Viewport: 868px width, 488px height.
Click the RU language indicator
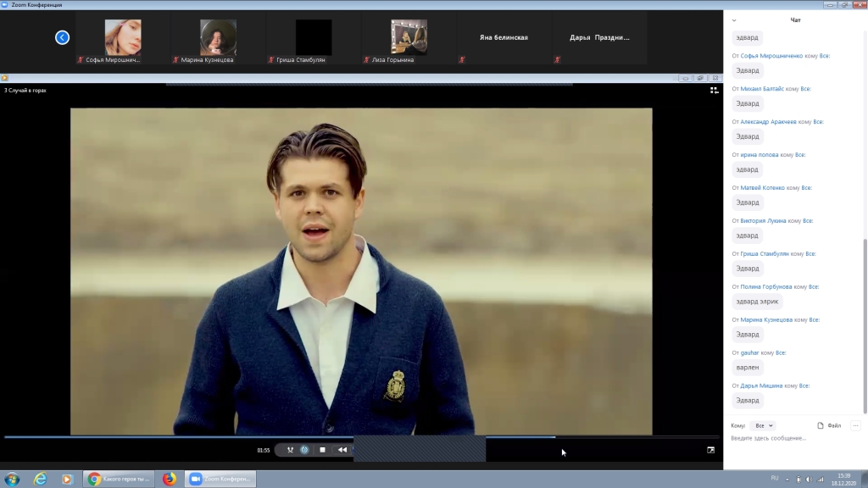775,479
